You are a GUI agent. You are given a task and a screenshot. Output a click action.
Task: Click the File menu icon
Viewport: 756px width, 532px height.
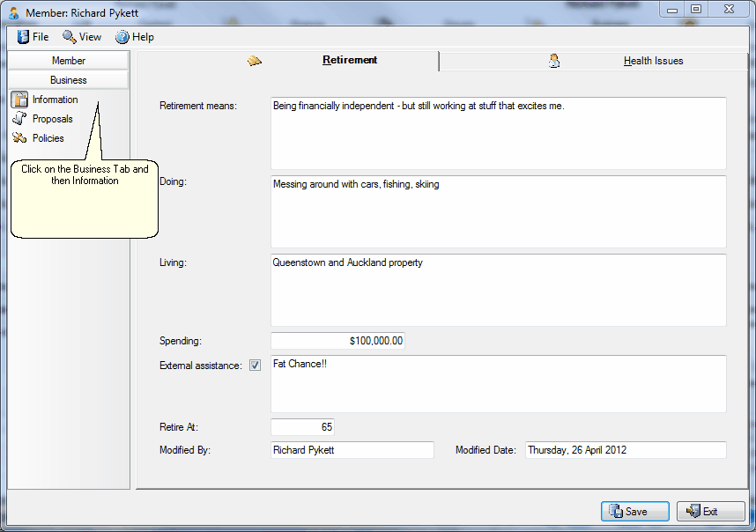click(23, 37)
